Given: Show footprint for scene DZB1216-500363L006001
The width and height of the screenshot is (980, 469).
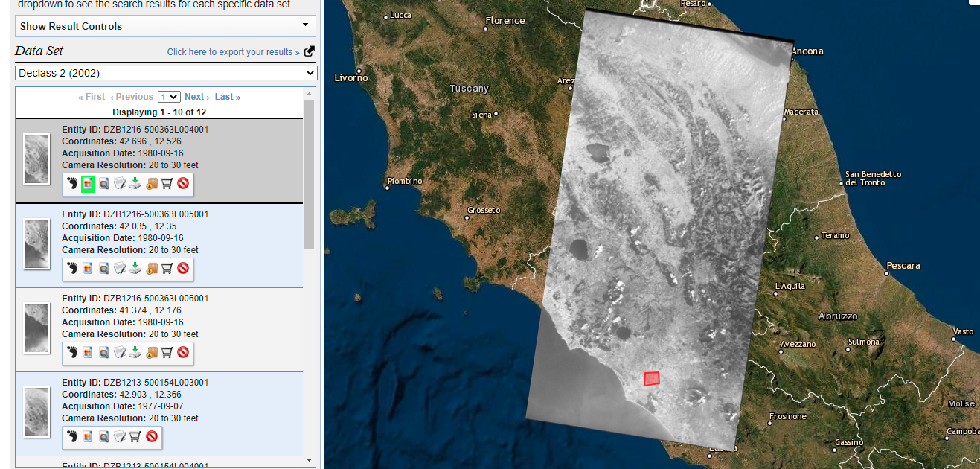Looking at the screenshot, I should pyautogui.click(x=72, y=352).
